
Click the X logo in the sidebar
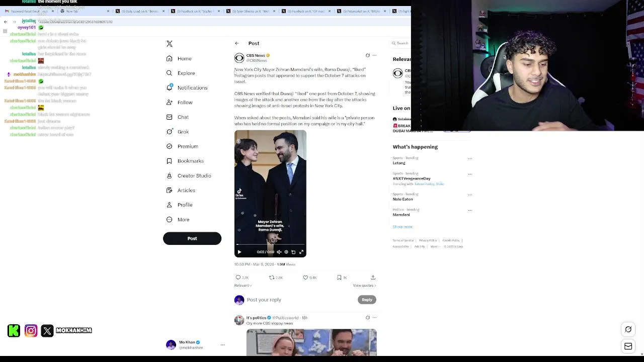[170, 44]
